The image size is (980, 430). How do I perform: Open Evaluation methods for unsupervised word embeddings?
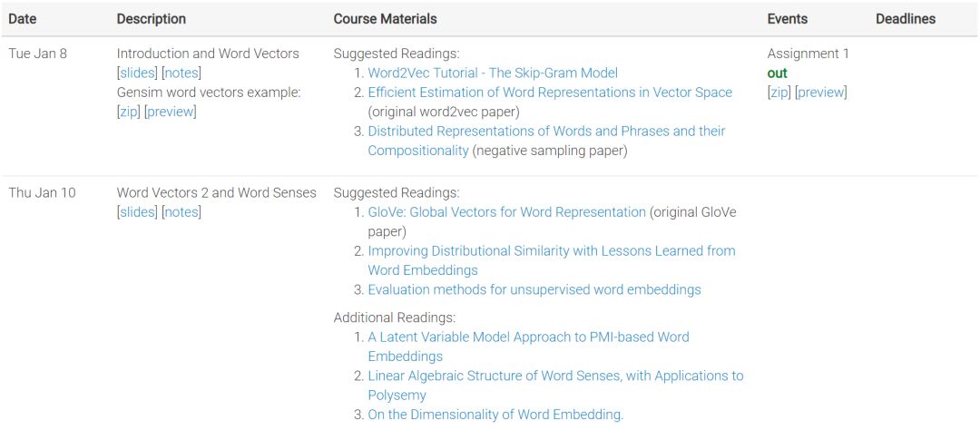click(x=534, y=290)
